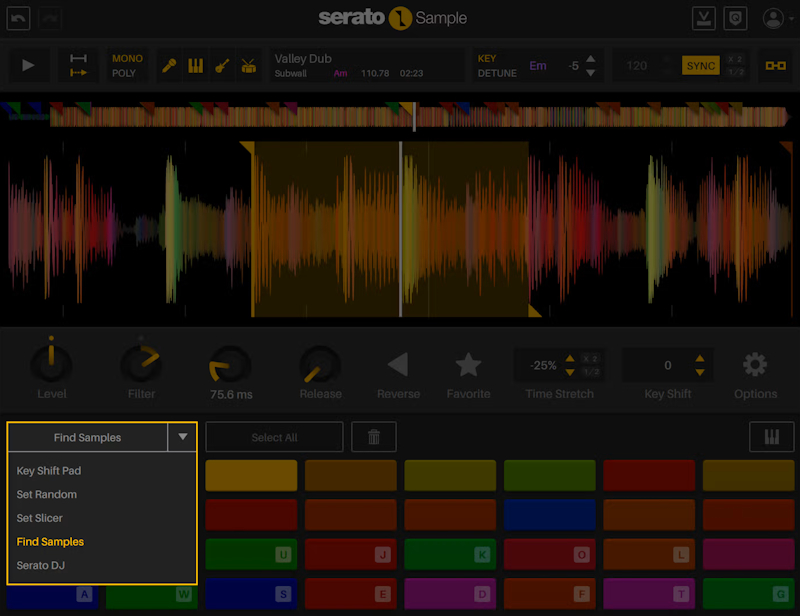800x616 pixels.
Task: Mark sample with Favorite star
Action: (x=468, y=364)
